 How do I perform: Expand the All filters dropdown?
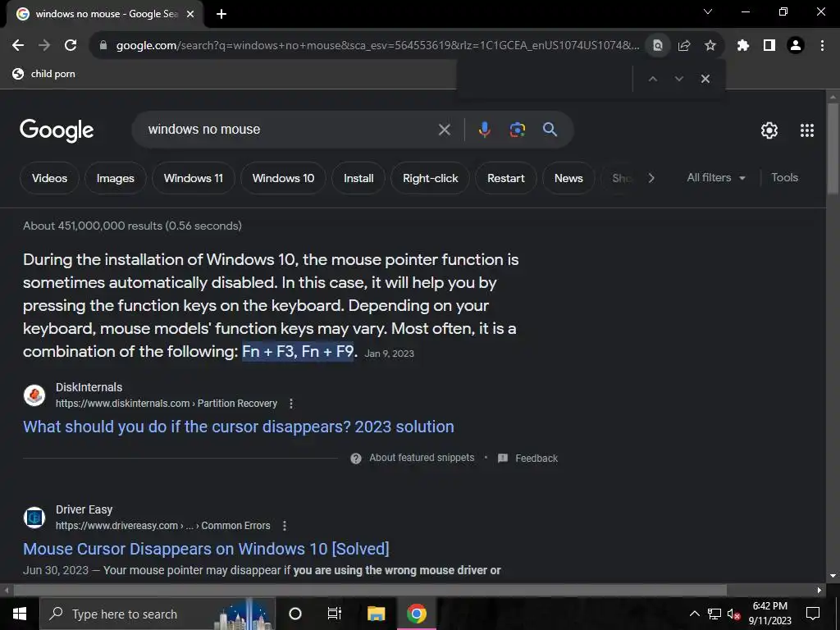click(x=716, y=177)
